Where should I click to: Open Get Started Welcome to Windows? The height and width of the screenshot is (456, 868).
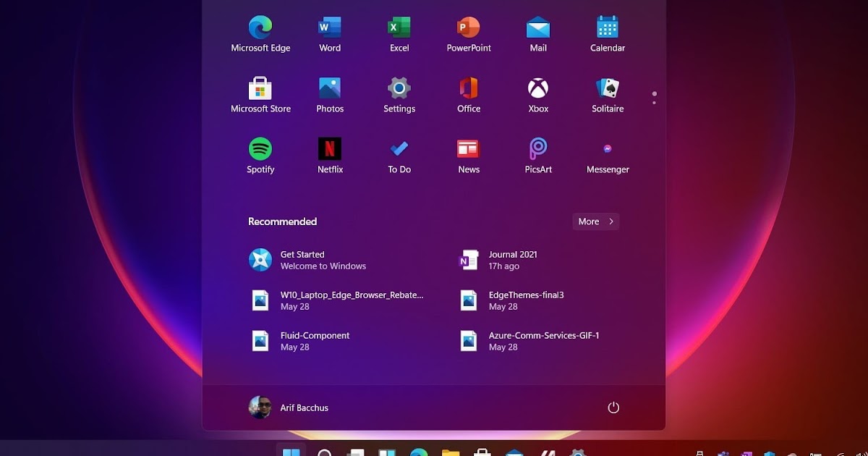click(307, 260)
